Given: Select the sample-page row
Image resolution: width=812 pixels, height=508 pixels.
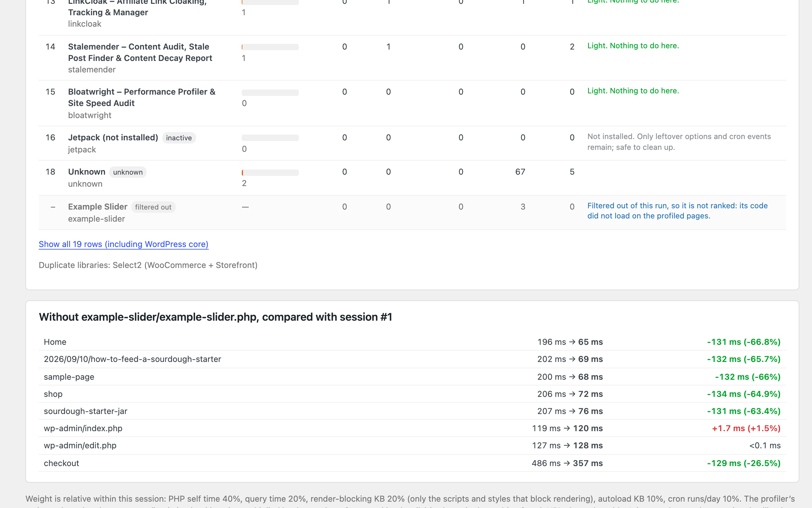Looking at the screenshot, I should pyautogui.click(x=412, y=377).
